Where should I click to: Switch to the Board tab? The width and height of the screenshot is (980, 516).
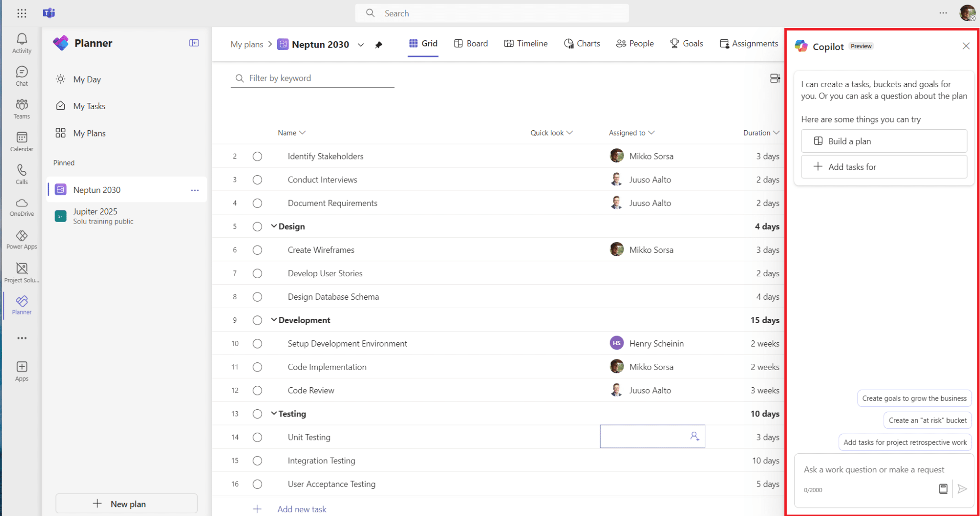[x=471, y=43]
